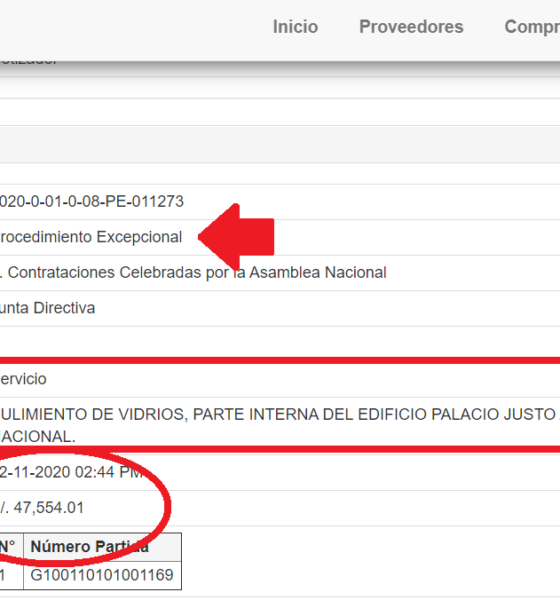Click the Junta Directiva row value

pos(47,308)
